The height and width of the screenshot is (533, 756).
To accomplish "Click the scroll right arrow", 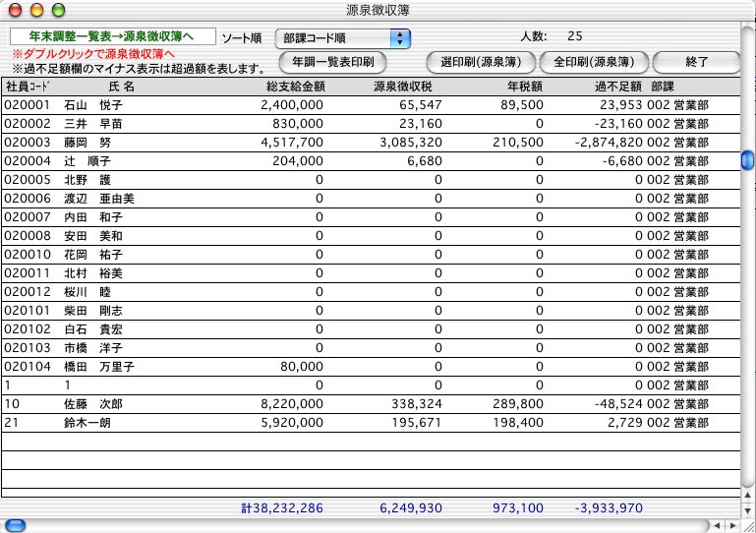I will pyautogui.click(x=733, y=525).
